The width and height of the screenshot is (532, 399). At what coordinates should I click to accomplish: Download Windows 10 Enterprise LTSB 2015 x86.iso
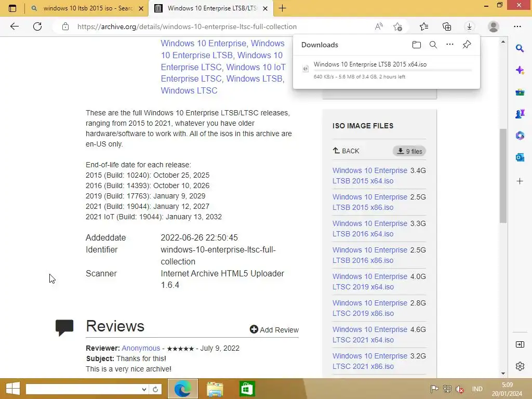coord(370,202)
